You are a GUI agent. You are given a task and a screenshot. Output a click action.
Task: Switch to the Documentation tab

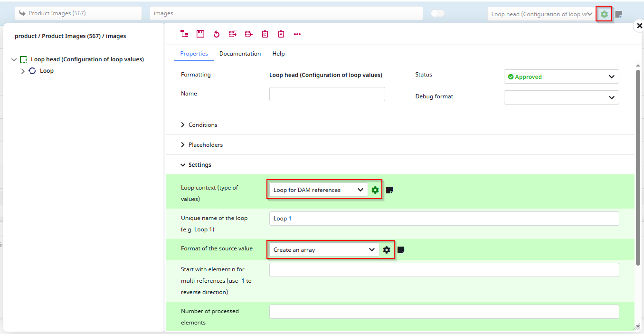click(x=240, y=53)
